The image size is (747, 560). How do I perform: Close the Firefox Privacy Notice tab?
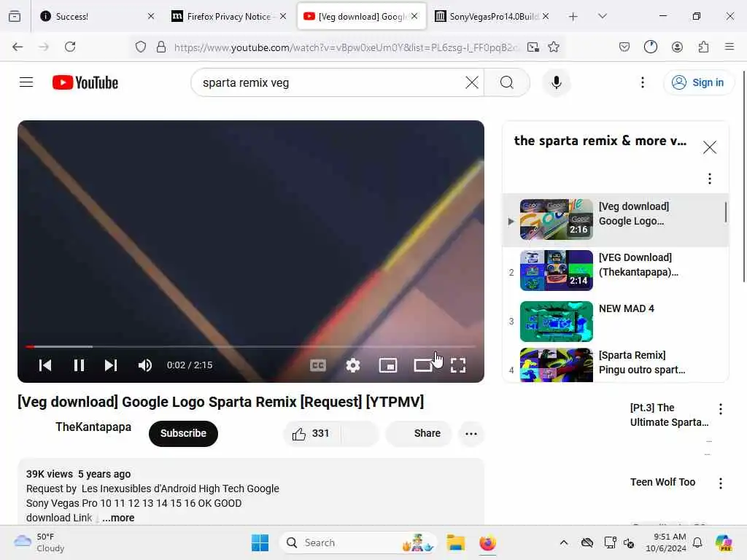click(x=283, y=16)
